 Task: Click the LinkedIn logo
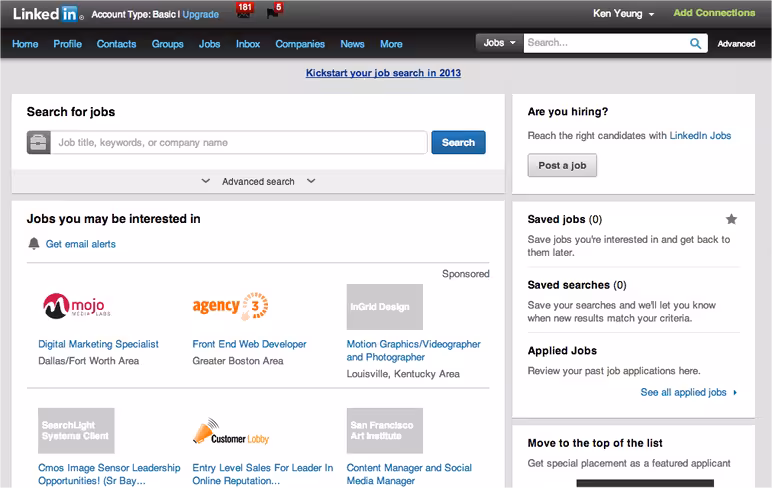point(48,14)
